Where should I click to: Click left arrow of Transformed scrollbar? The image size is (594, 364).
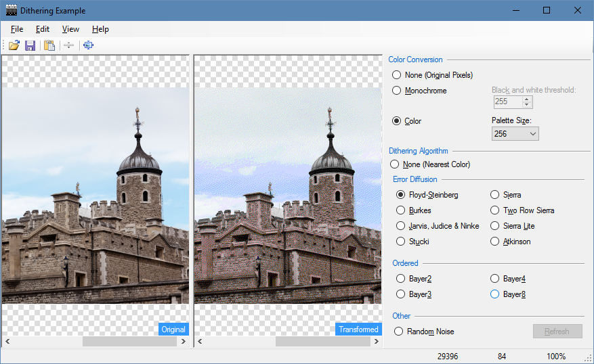coord(200,341)
